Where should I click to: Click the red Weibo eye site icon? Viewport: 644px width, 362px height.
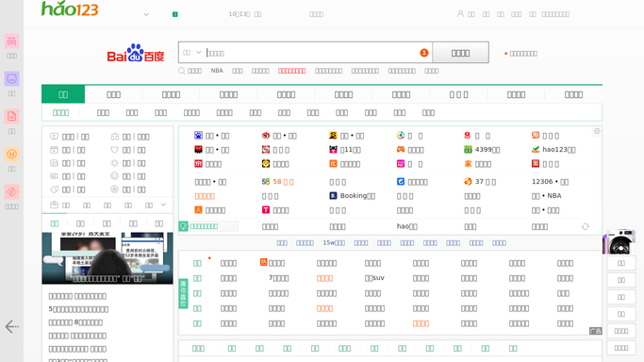(x=266, y=136)
